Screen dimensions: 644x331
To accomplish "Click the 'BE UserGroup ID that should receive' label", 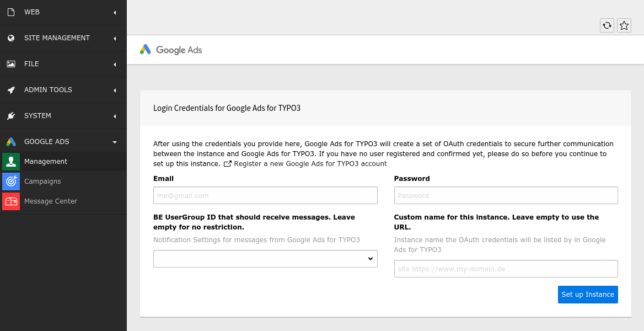I will [254, 222].
